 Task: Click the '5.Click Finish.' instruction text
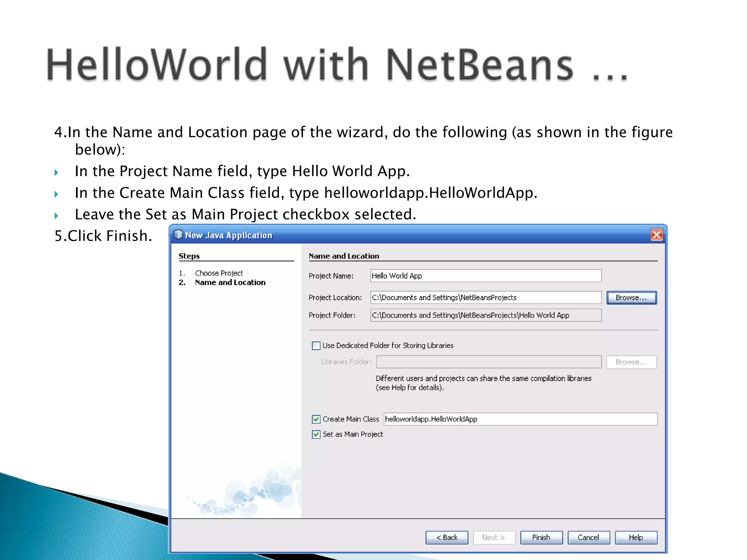(103, 236)
